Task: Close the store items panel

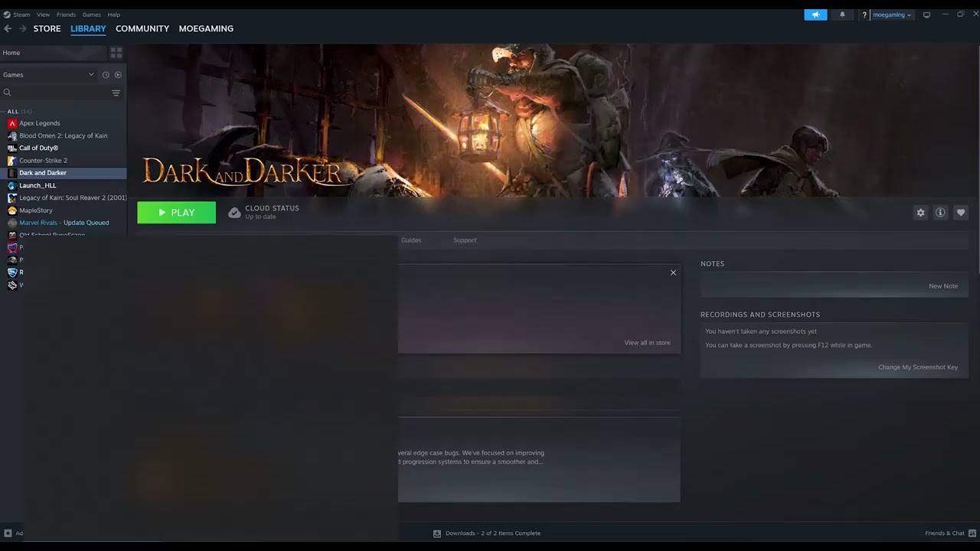Action: coord(673,272)
